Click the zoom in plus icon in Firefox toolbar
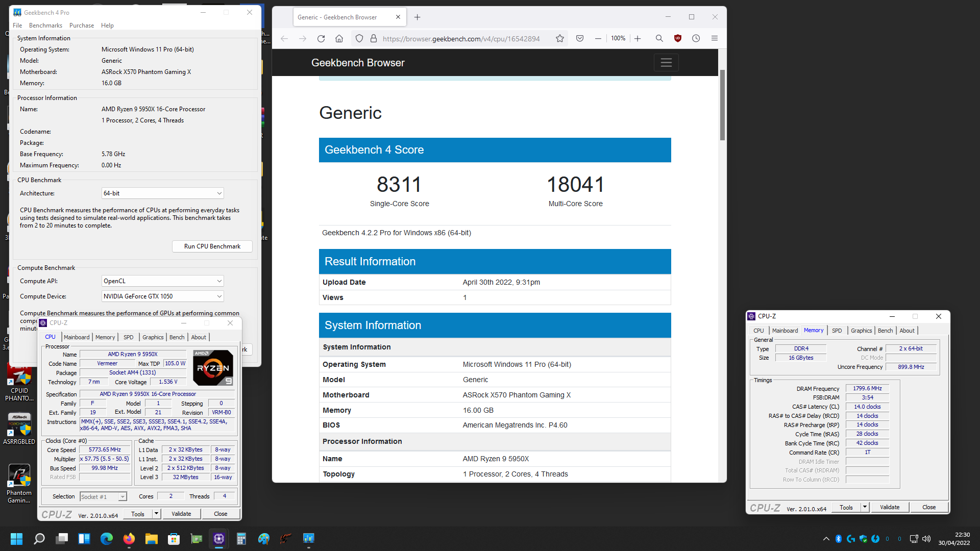The height and width of the screenshot is (551, 980). click(638, 38)
